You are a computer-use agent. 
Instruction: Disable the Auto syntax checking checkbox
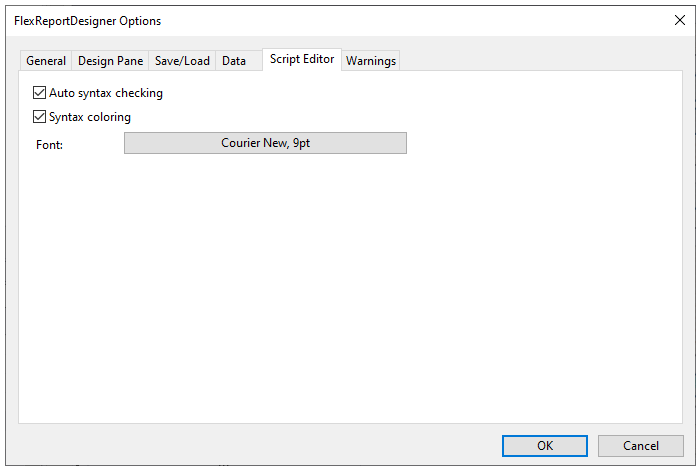pyautogui.click(x=40, y=93)
